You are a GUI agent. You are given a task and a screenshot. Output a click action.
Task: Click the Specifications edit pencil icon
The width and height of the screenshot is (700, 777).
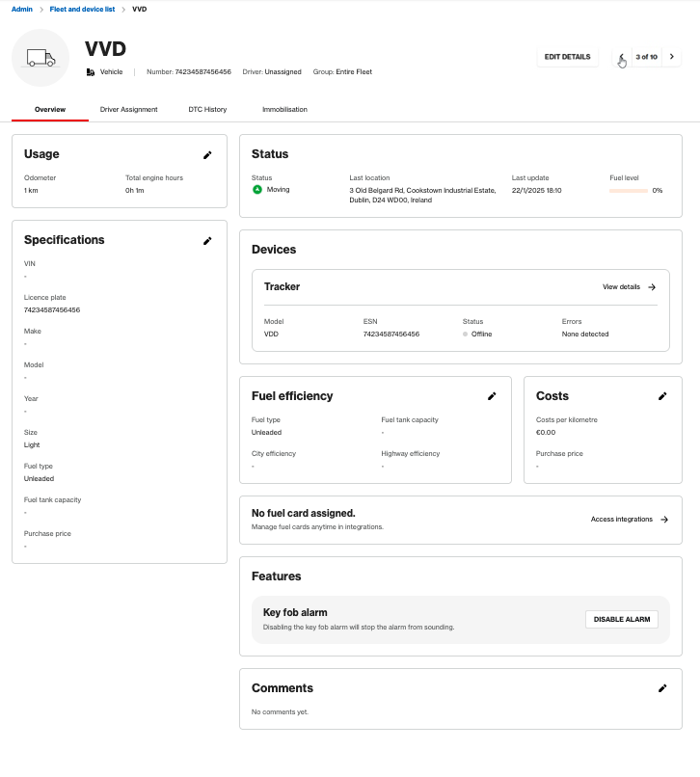tap(207, 240)
